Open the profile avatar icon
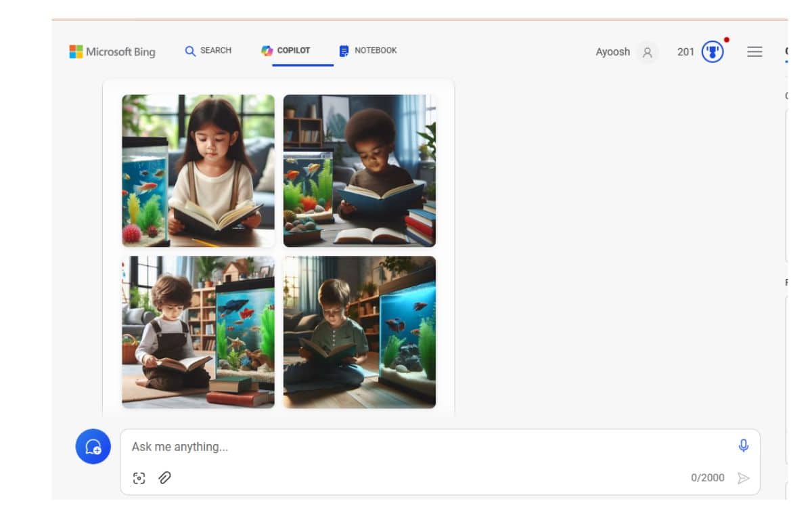This screenshot has height=518, width=812. click(x=647, y=52)
